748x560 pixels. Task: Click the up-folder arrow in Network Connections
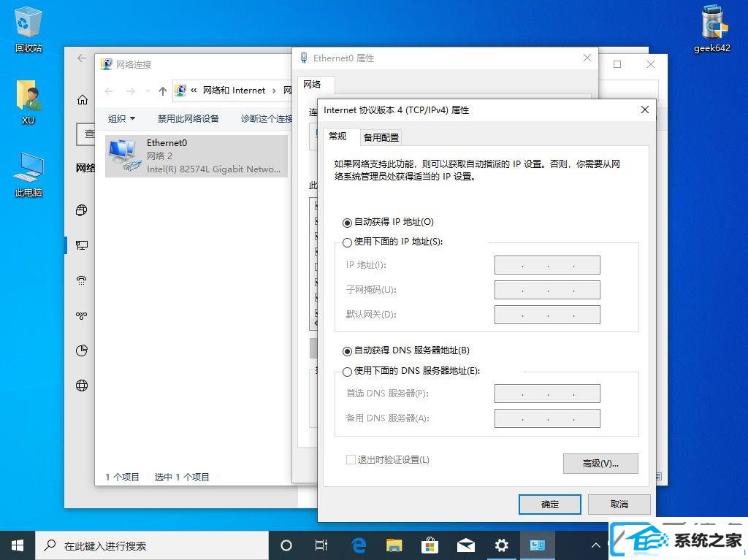[x=163, y=91]
